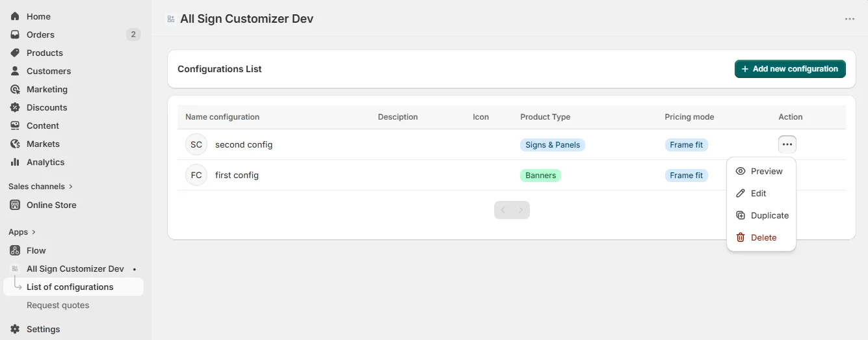Image resolution: width=868 pixels, height=340 pixels.
Task: Click the Marketing target icon
Action: 15,89
